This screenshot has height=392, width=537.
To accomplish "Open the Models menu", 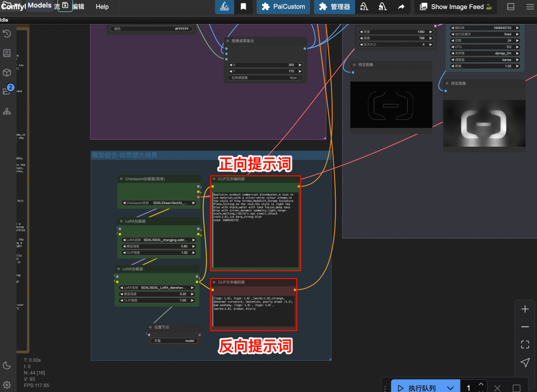I will (39, 5).
